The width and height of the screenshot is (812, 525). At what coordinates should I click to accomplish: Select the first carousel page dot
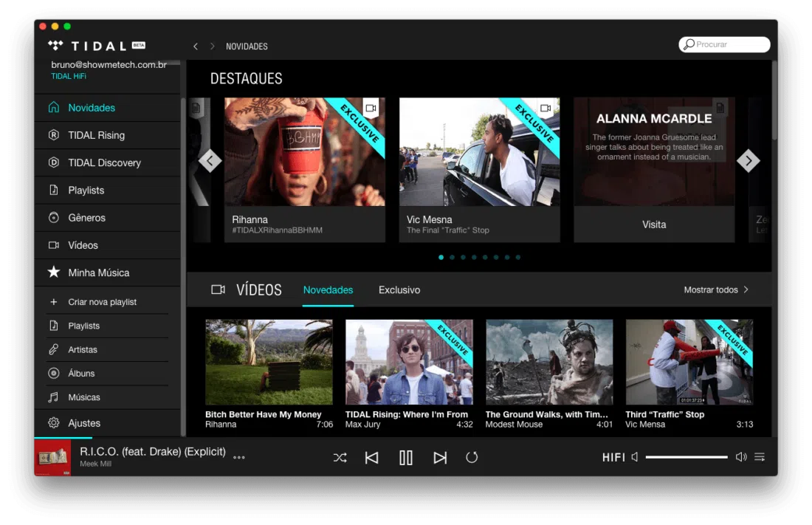441,257
